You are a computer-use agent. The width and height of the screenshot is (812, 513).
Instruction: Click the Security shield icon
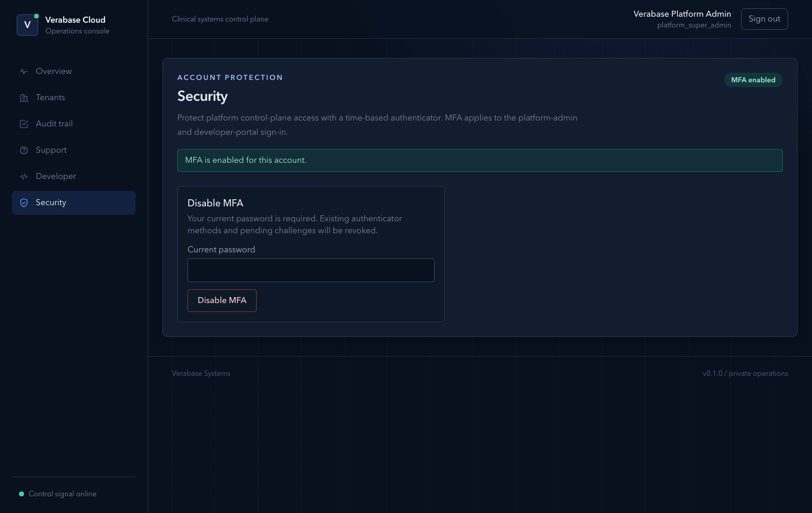[24, 203]
